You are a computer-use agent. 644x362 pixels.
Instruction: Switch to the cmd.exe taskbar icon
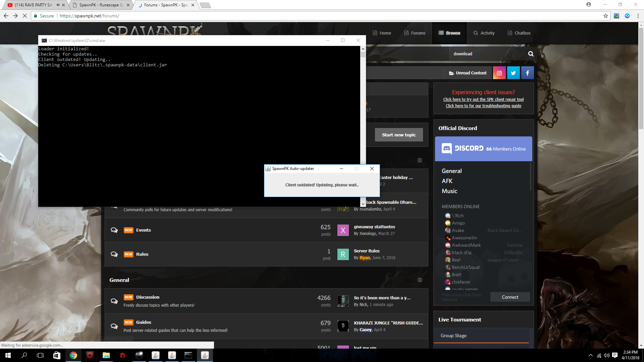click(188, 355)
